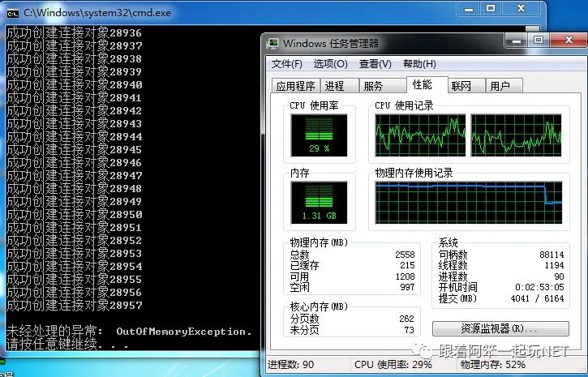Open the 帮助(H) menu
Image resolution: width=588 pixels, height=377 pixels.
[x=419, y=64]
